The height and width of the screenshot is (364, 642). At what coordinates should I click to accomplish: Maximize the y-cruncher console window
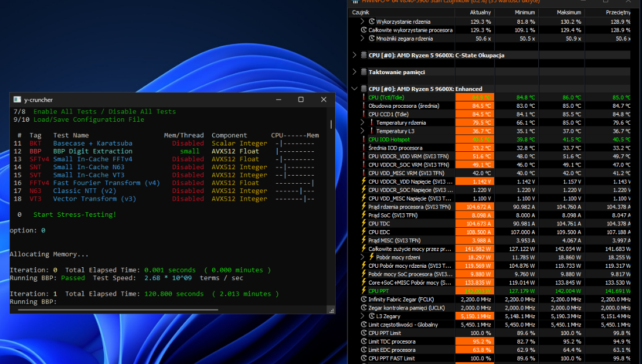coord(300,100)
